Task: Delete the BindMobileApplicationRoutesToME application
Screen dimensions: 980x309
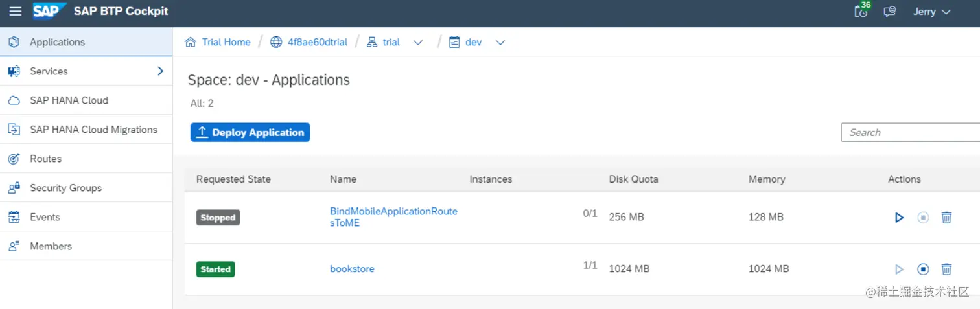Action: point(946,218)
